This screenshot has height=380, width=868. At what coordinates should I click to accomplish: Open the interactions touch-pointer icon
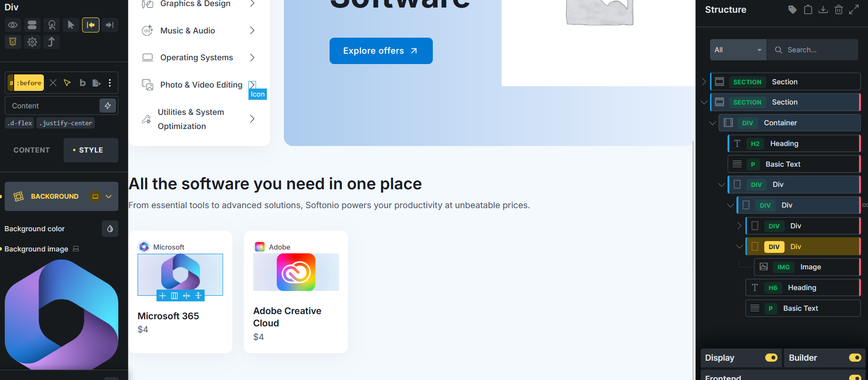click(x=51, y=25)
